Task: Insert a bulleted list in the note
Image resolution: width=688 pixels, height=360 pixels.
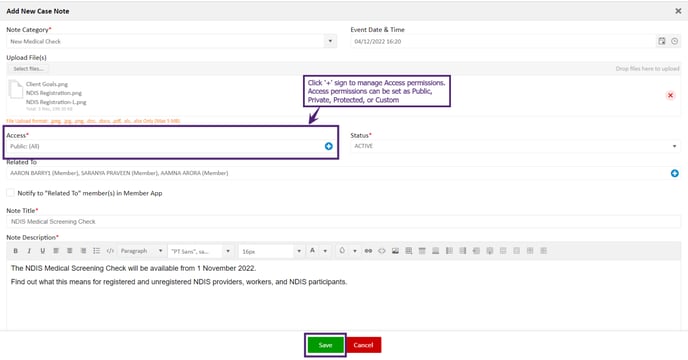Action: click(x=97, y=251)
